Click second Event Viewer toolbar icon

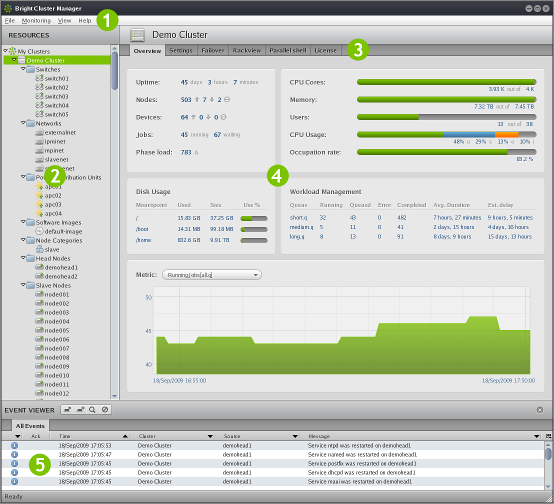point(80,410)
